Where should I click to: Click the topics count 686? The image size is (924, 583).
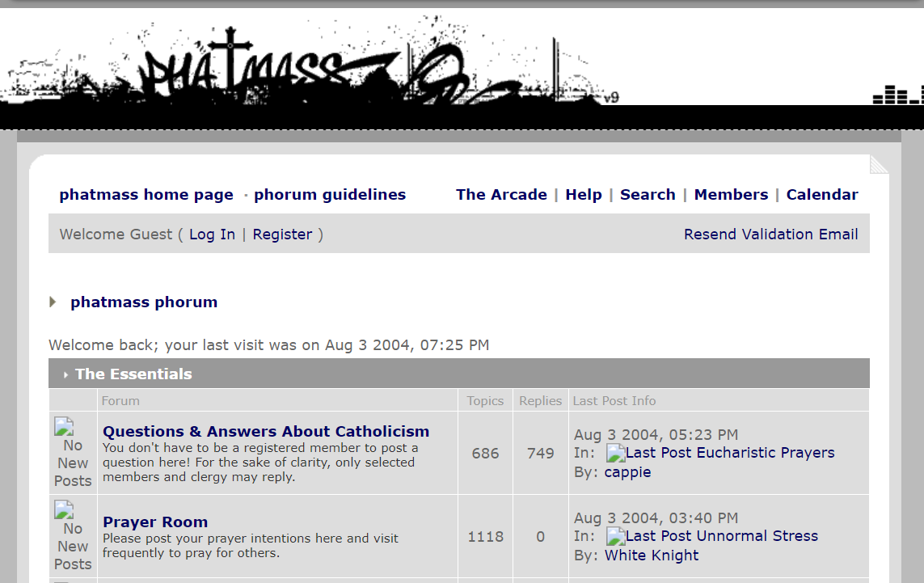pyautogui.click(x=486, y=454)
